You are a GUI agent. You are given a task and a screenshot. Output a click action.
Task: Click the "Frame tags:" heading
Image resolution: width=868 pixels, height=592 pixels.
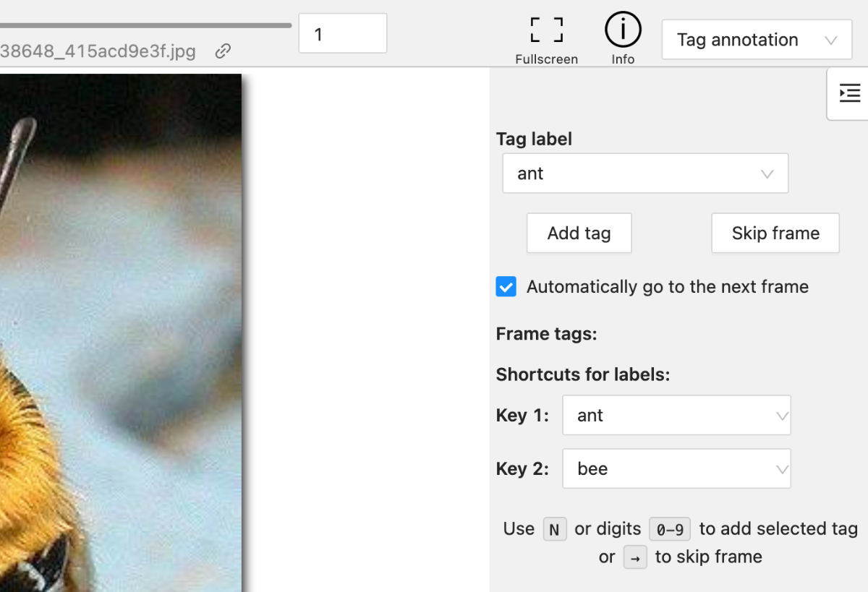click(546, 334)
